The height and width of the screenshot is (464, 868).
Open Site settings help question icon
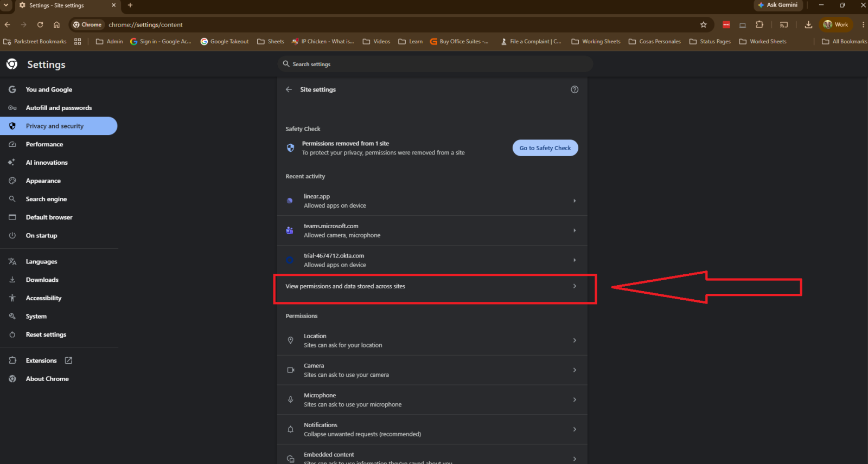coord(575,89)
